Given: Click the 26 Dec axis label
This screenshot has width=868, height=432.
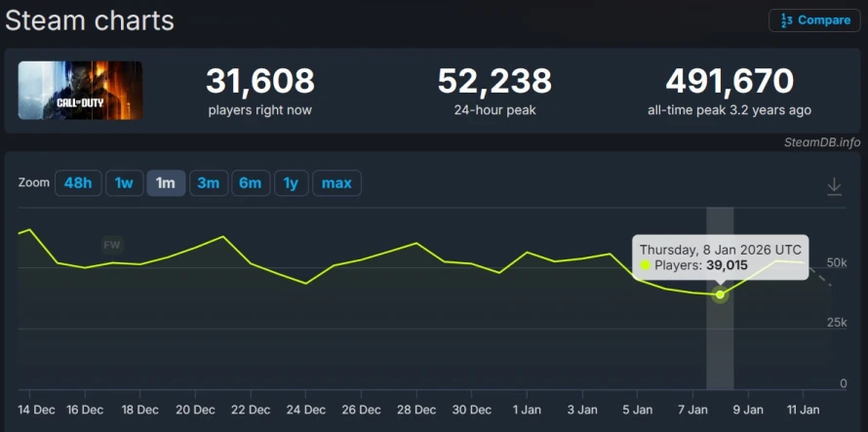Looking at the screenshot, I should click(x=362, y=410).
